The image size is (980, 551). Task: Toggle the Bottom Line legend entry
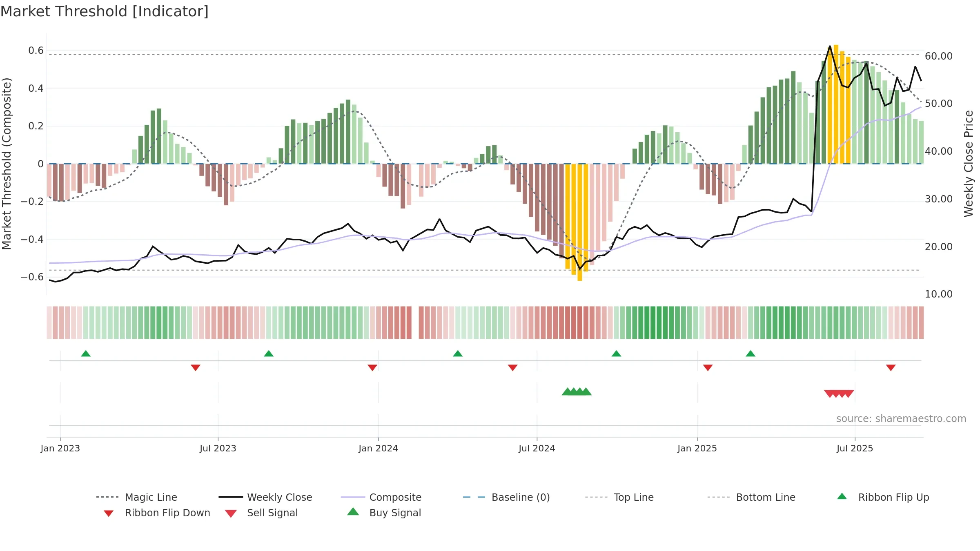[x=751, y=497]
